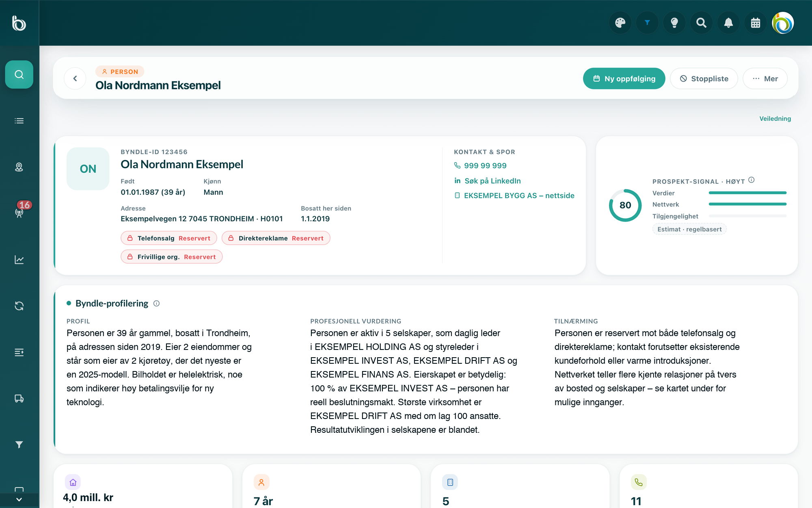Open the calendar icon in header
Screen dimensions: 812x508
(756, 23)
